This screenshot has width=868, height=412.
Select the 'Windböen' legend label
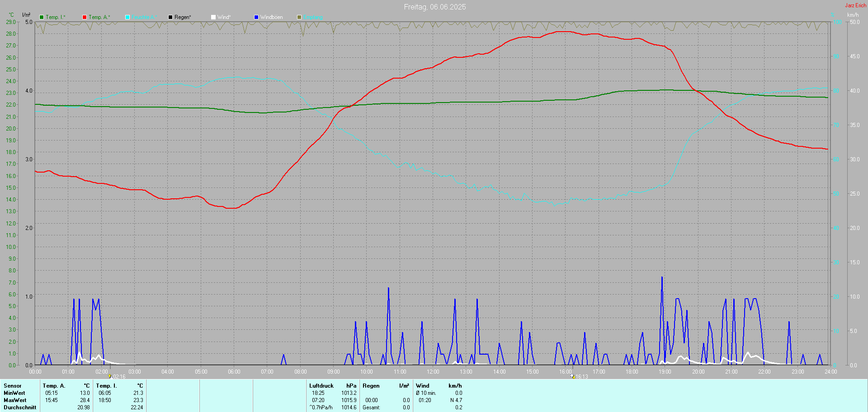point(272,17)
